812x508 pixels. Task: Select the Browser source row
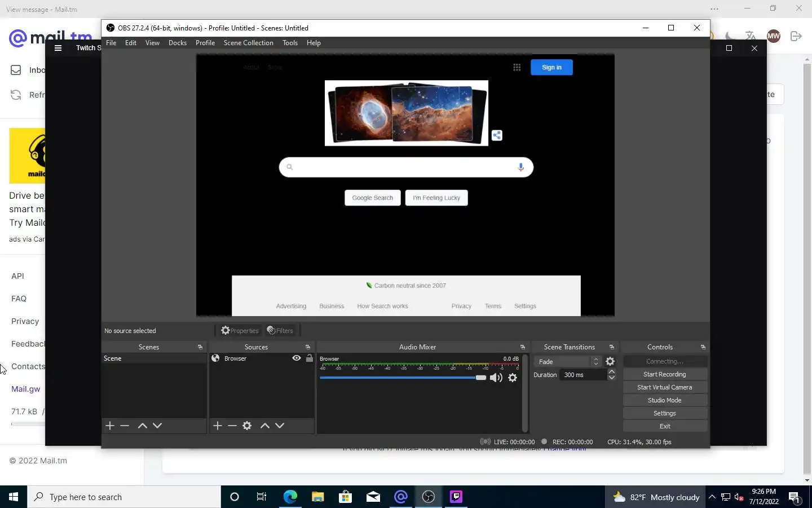coord(262,358)
